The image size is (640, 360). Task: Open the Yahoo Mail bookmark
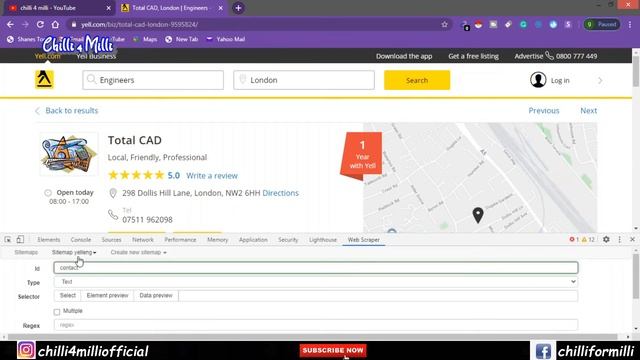226,39
